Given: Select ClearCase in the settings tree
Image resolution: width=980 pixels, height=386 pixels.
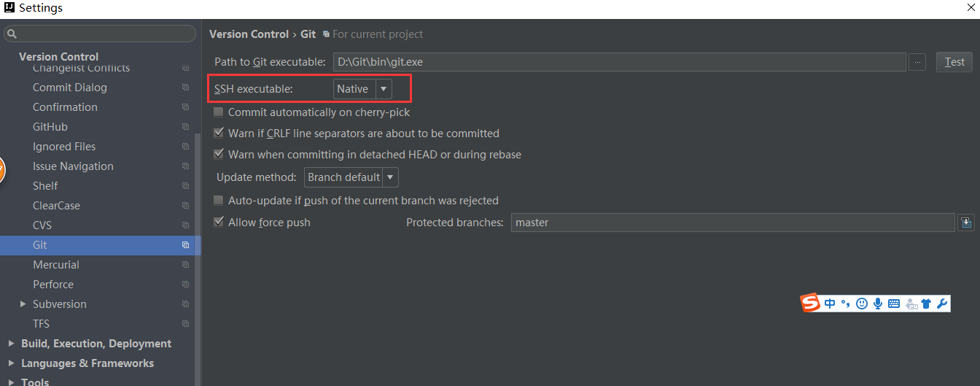Looking at the screenshot, I should pos(56,206).
